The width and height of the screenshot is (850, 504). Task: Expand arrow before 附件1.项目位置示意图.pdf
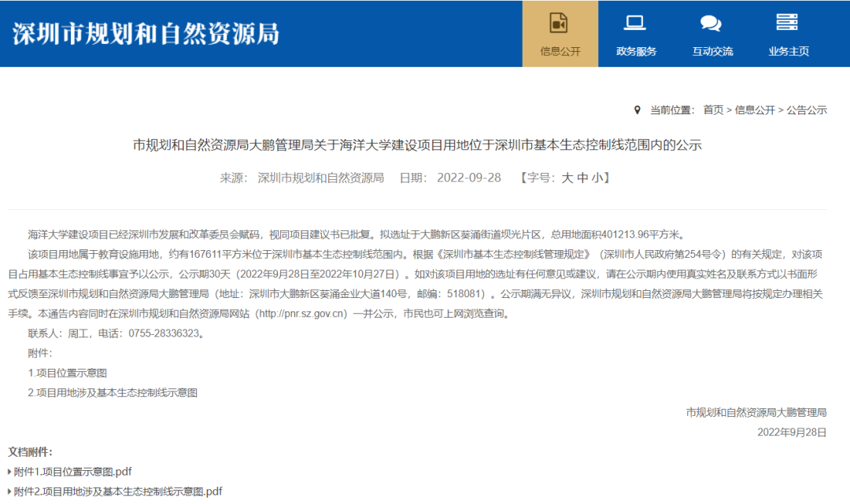point(9,472)
